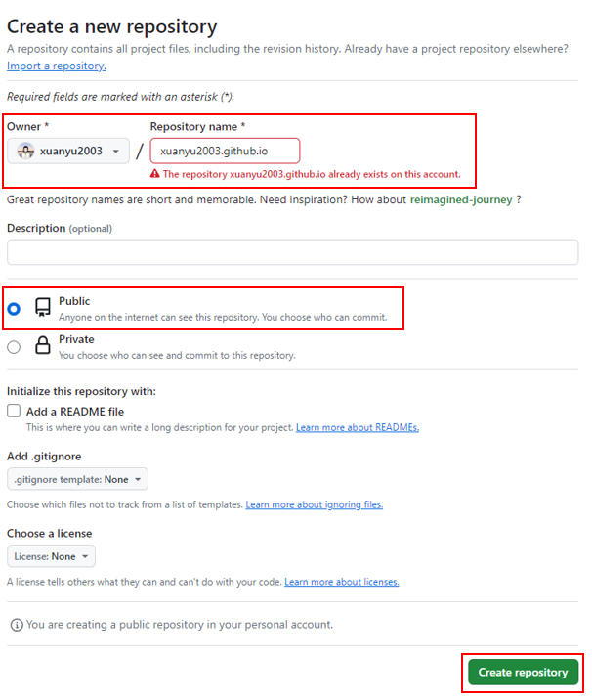
Task: Open Learn more about ignoring files link
Action: 314,504
